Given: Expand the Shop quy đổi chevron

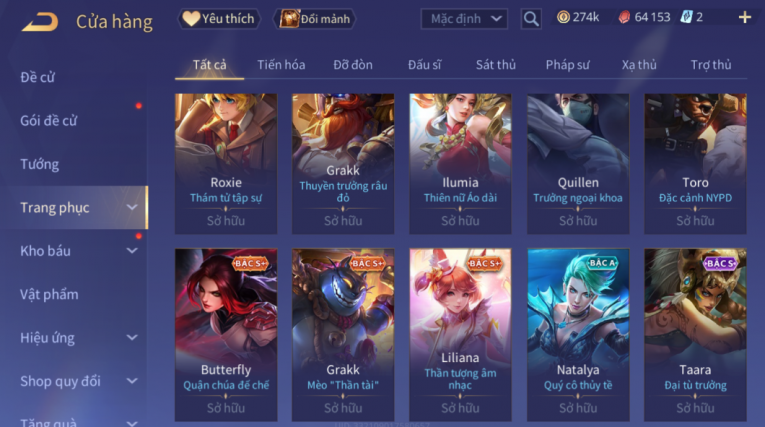Looking at the screenshot, I should (x=132, y=381).
